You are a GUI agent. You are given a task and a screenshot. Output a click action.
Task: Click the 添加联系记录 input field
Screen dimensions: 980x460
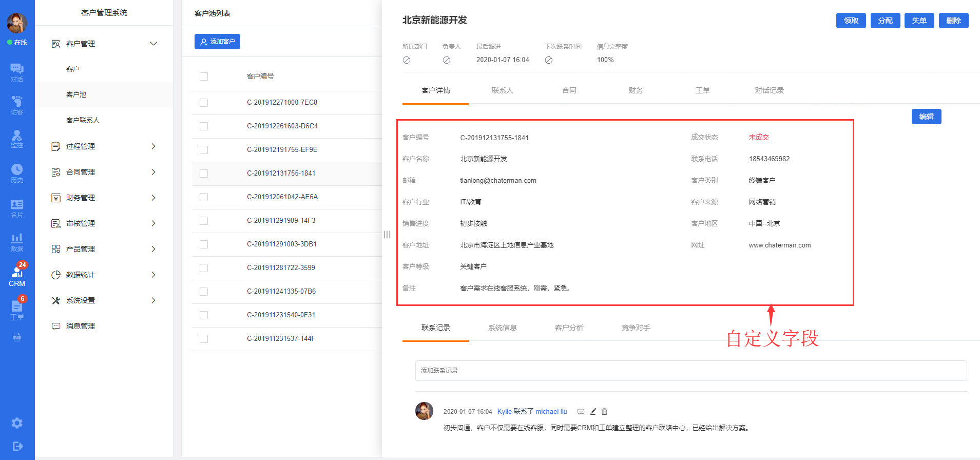[691, 371]
